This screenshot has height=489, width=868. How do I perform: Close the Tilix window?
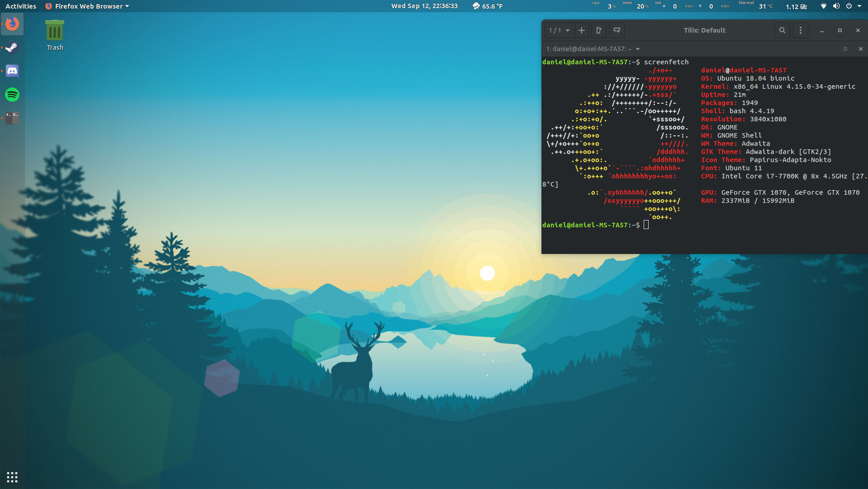(858, 30)
